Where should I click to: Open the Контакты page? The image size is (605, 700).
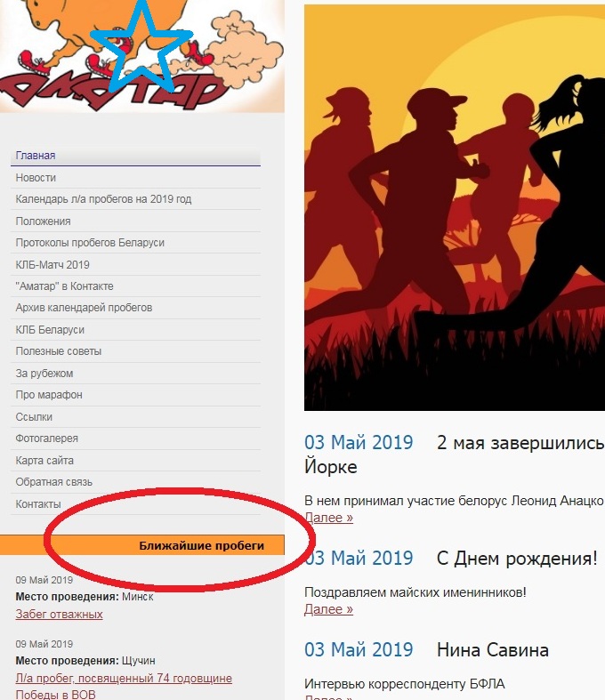click(38, 504)
